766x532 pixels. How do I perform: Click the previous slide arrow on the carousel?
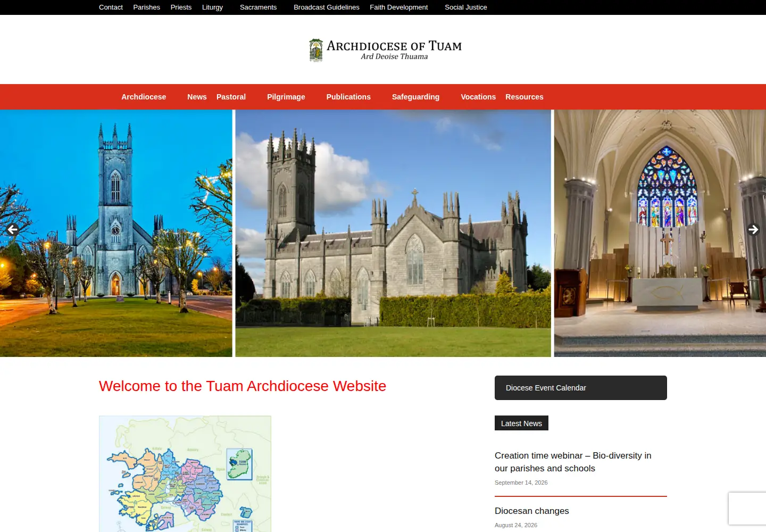(12, 229)
